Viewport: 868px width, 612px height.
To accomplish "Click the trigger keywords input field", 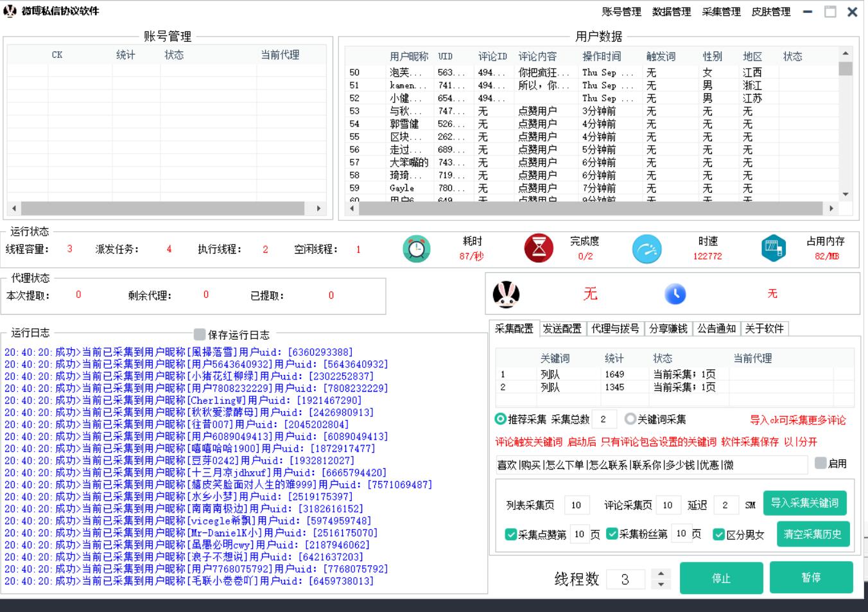I will pyautogui.click(x=651, y=465).
